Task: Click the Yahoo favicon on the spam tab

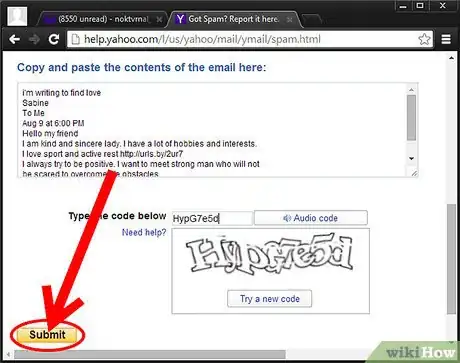Action: (x=180, y=19)
